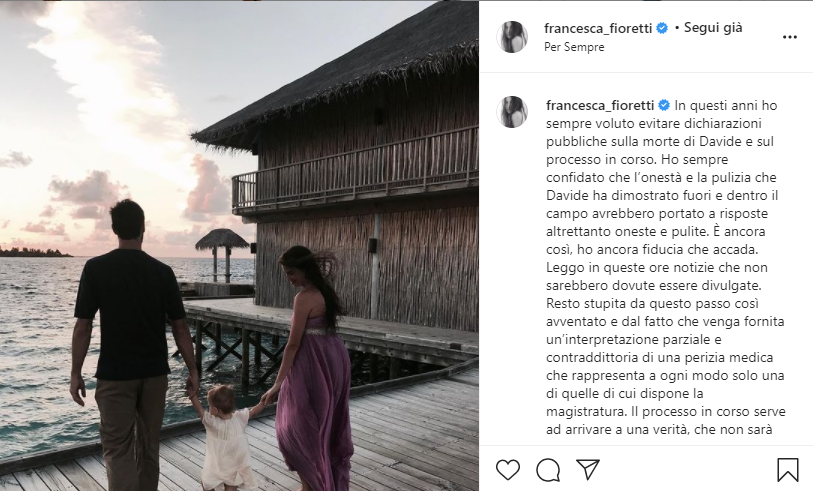
Task: Open francesca_fioretti profile from the caption username
Action: [599, 104]
